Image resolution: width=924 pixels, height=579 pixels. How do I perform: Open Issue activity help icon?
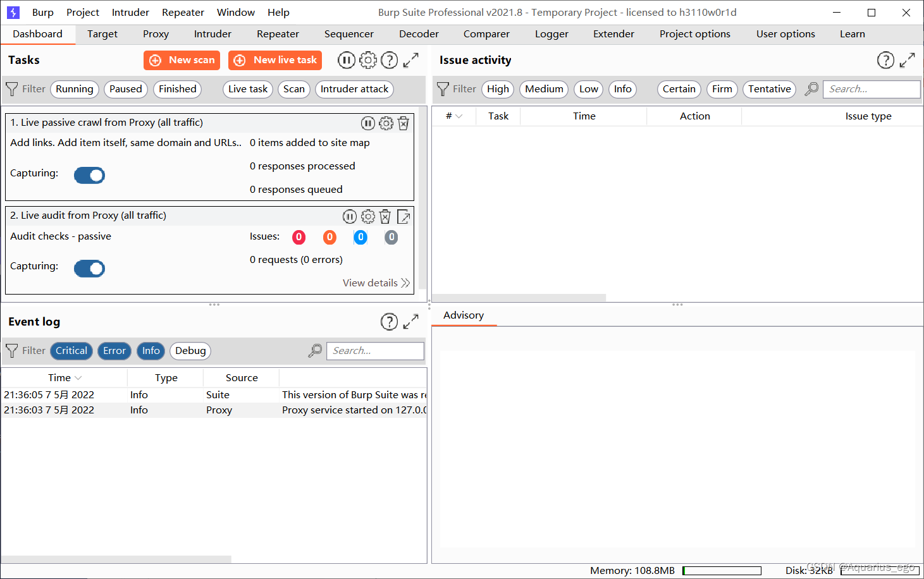click(x=885, y=60)
